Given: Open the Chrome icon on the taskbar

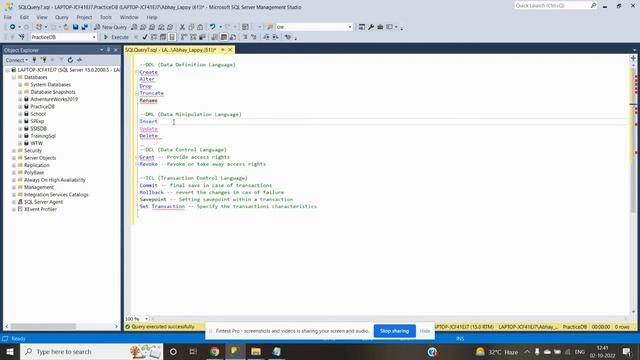Looking at the screenshot, I should 215,351.
